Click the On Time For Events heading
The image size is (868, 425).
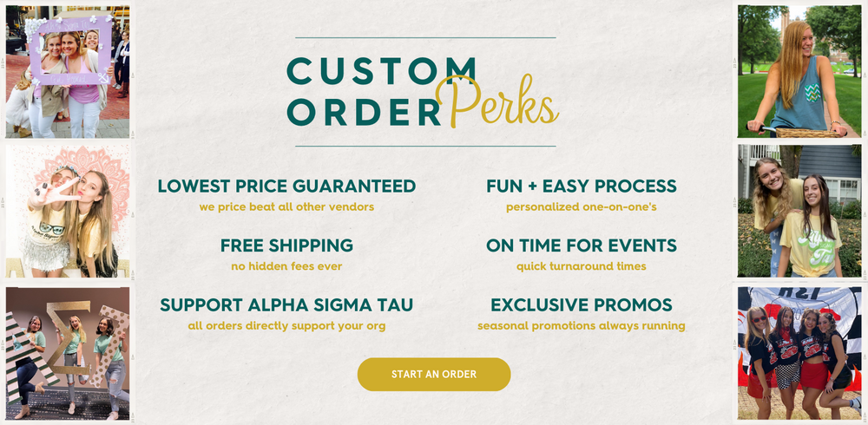582,245
